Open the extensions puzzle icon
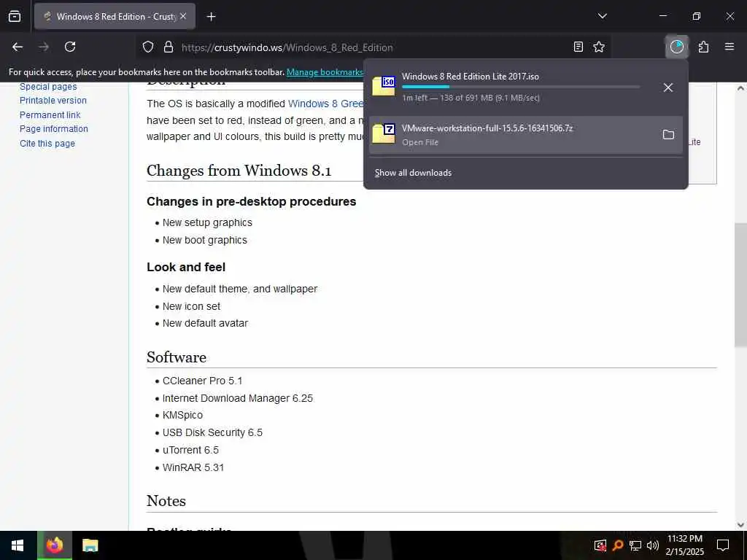Image resolution: width=747 pixels, height=560 pixels. pos(703,47)
